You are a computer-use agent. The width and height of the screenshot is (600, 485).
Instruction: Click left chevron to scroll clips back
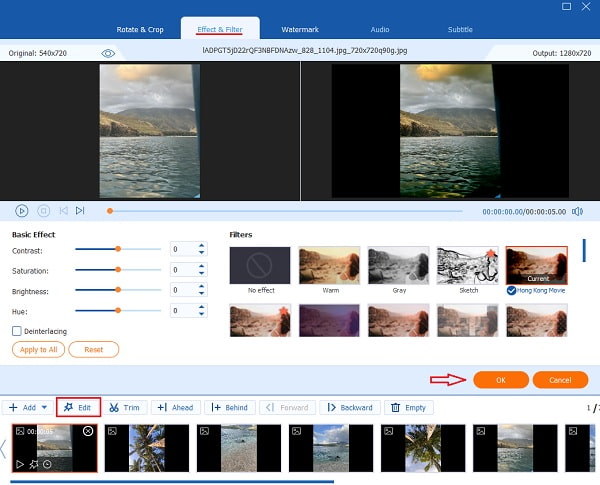click(x=3, y=449)
